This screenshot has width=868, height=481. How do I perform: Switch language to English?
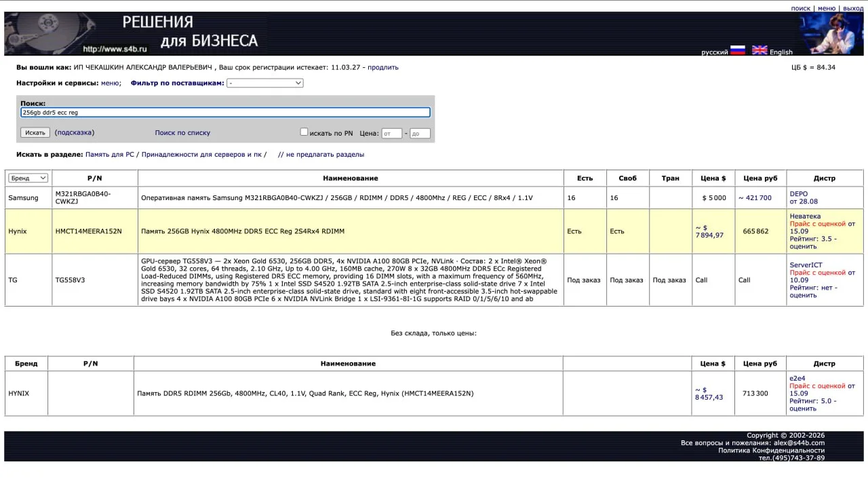[x=781, y=52]
